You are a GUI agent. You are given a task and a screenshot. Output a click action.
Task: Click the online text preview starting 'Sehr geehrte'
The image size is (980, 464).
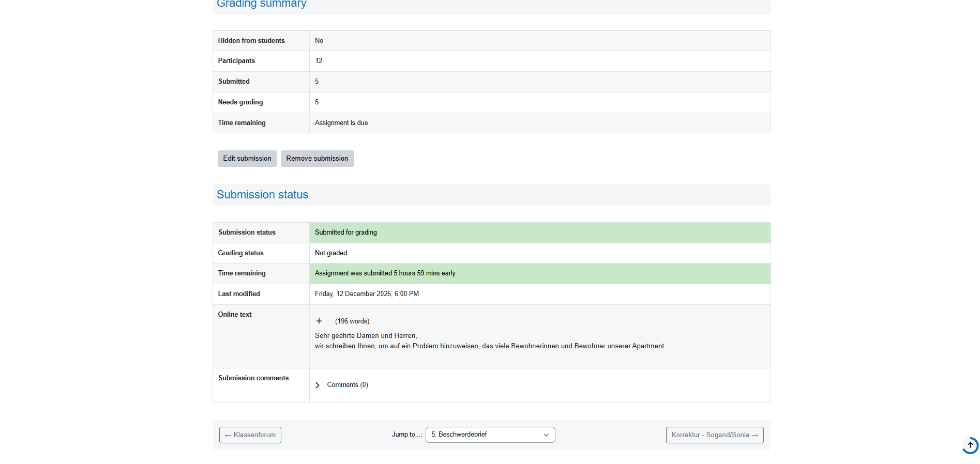click(x=491, y=341)
